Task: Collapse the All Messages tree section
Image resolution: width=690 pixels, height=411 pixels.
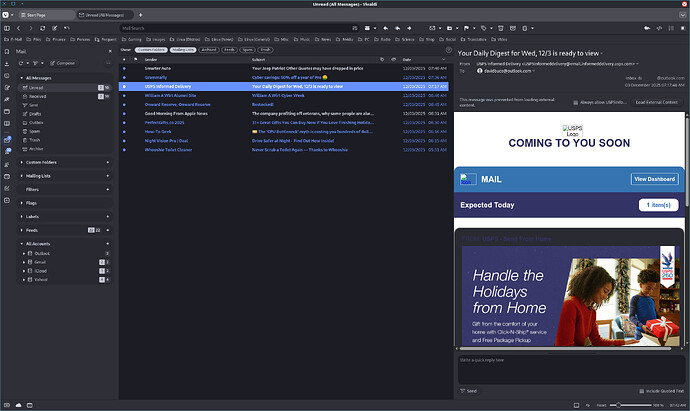Action: (x=22, y=77)
